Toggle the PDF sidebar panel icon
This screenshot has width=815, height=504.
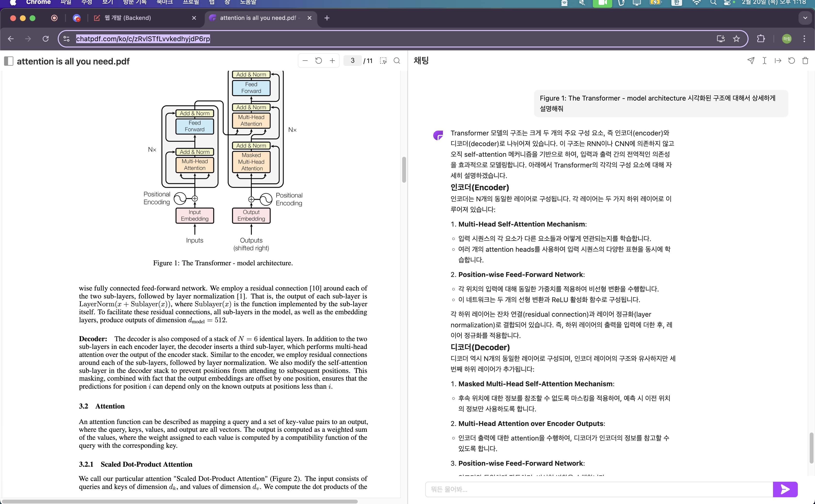coord(9,61)
